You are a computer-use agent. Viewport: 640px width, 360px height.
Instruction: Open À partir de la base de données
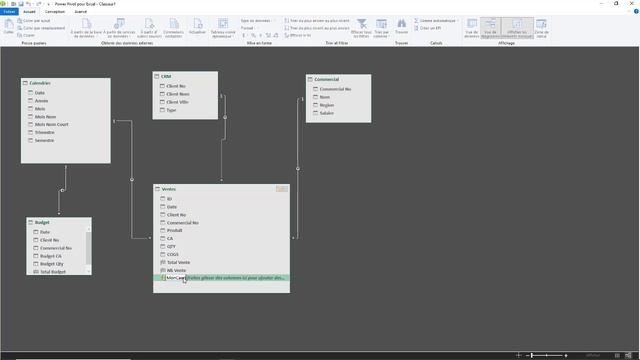86,28
